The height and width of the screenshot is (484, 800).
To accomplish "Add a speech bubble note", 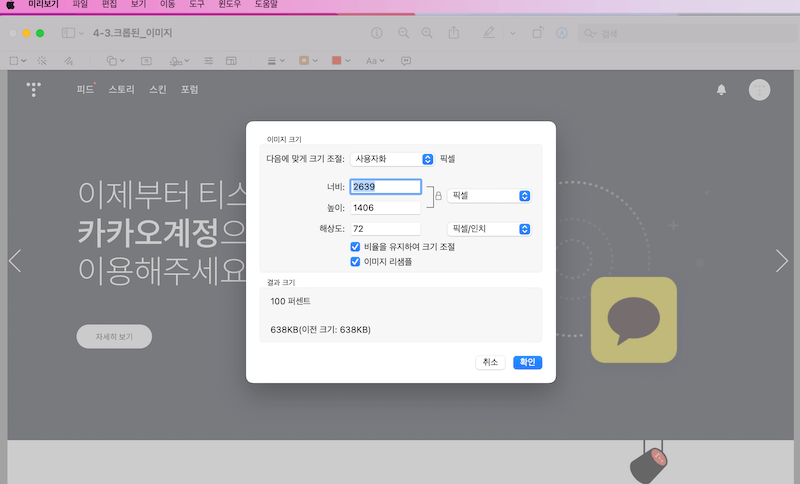I will point(406,61).
